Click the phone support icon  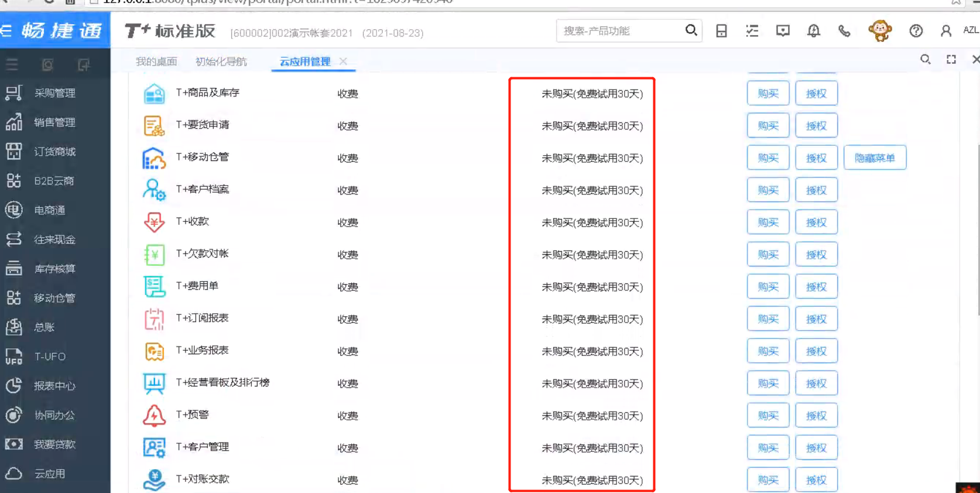tap(844, 31)
